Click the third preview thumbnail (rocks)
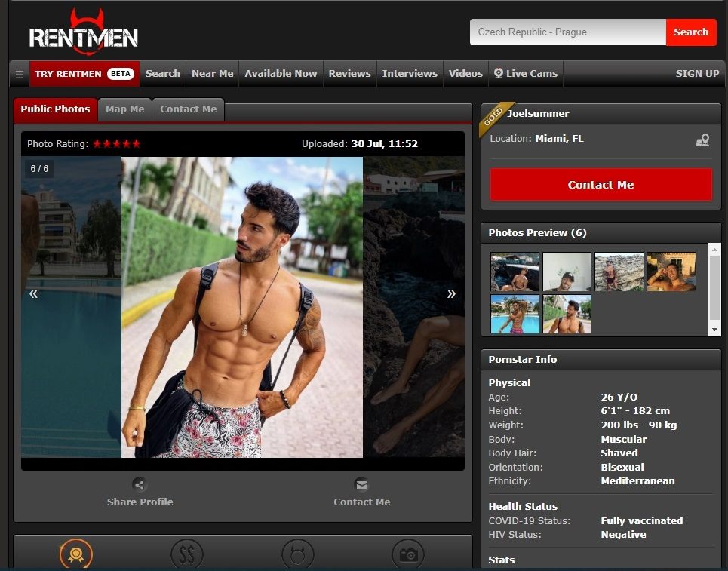The height and width of the screenshot is (571, 728). coord(619,272)
